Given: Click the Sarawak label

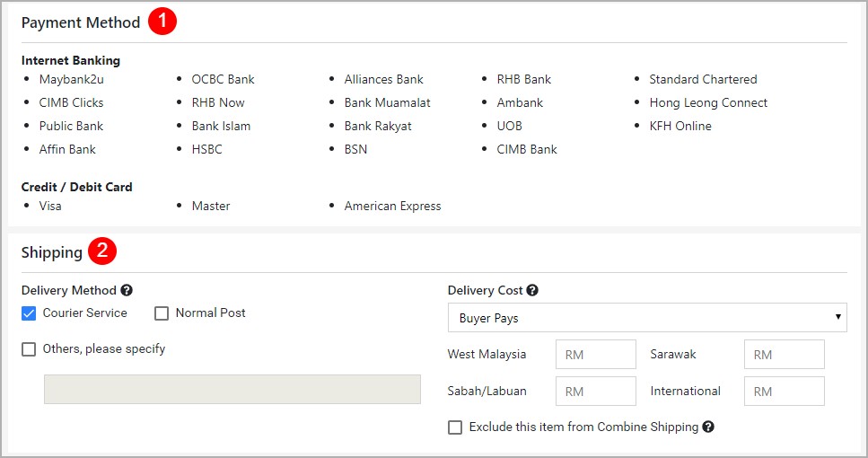Looking at the screenshot, I should [673, 354].
